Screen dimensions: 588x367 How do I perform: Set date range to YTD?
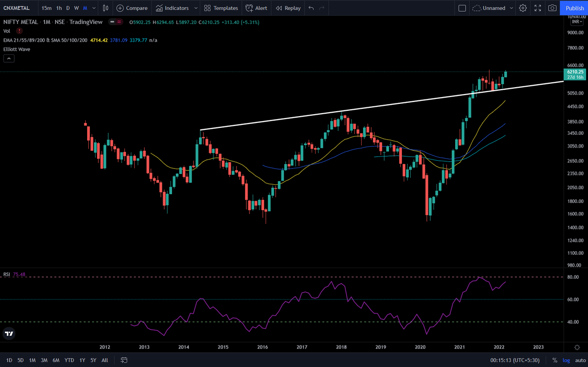pyautogui.click(x=69, y=360)
